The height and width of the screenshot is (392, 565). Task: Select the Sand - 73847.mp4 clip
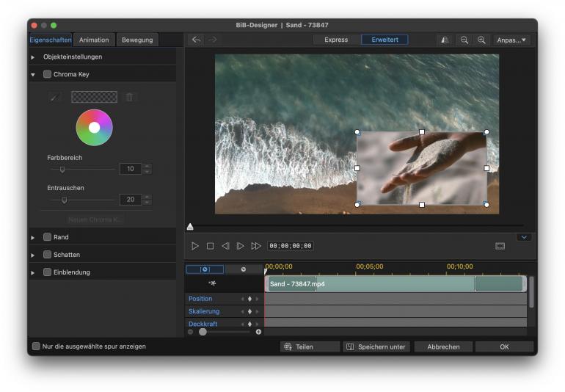pyautogui.click(x=395, y=284)
